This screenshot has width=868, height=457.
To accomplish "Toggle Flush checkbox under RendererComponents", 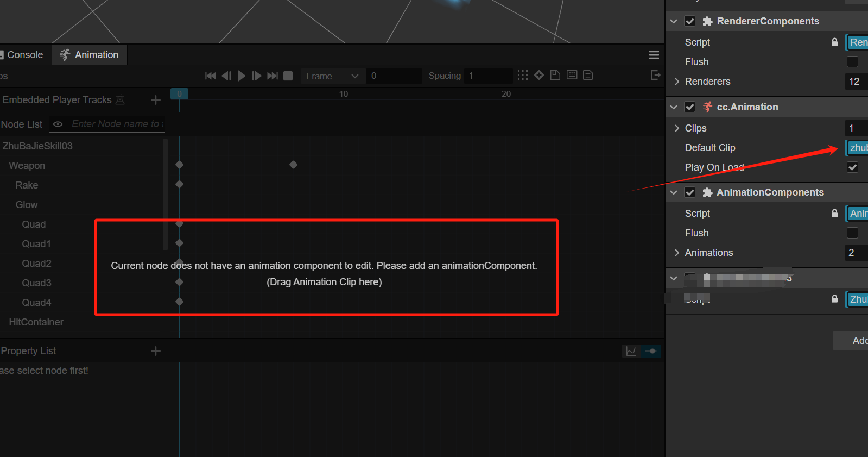I will click(x=853, y=62).
